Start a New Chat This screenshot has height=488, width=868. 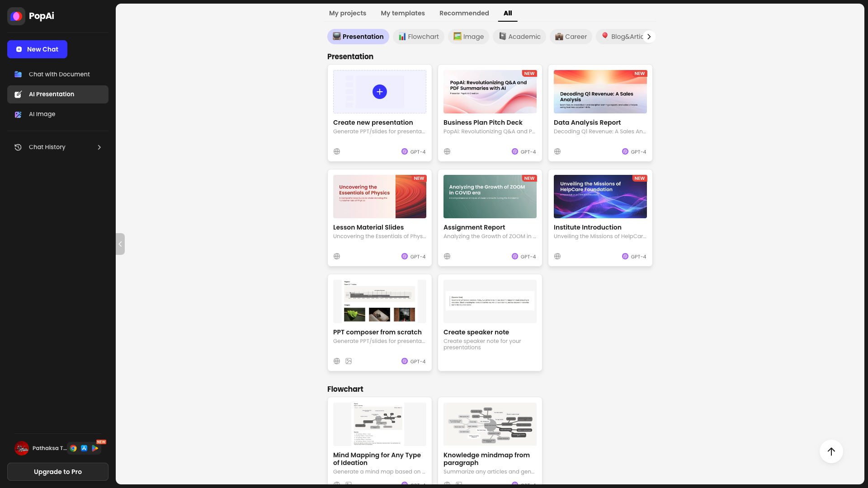point(37,49)
